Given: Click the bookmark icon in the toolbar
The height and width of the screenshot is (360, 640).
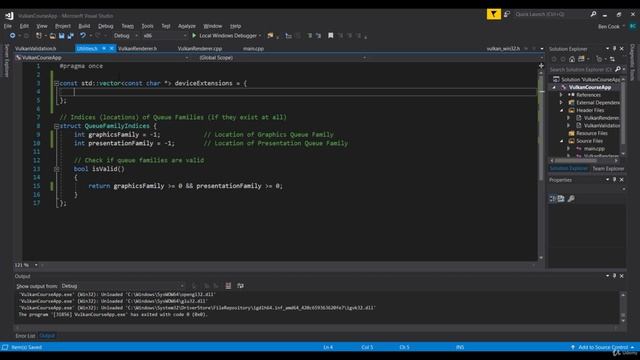Looking at the screenshot, I should pos(331,36).
